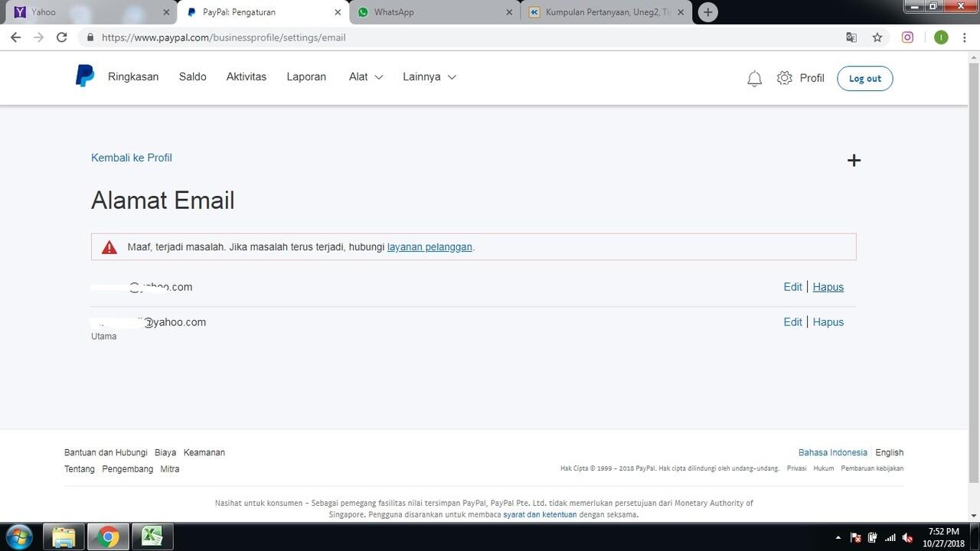This screenshot has height=551, width=980.
Task: Click Kembali ke Profil link
Action: 132,158
